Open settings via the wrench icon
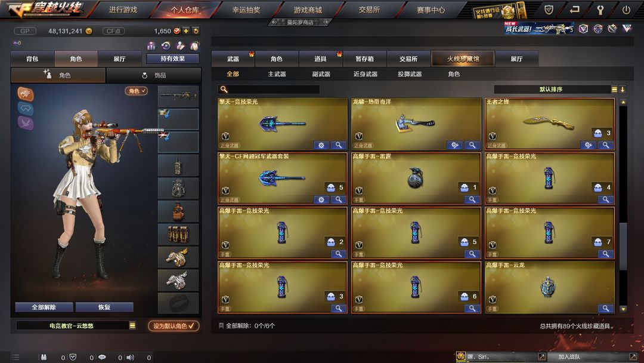The width and height of the screenshot is (644, 363). (x=600, y=10)
